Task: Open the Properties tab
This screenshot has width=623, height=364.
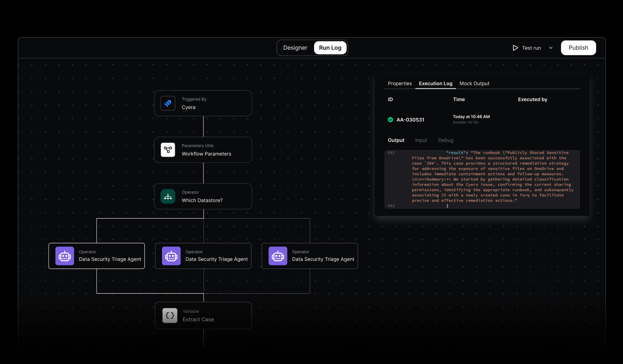Action: (x=400, y=83)
